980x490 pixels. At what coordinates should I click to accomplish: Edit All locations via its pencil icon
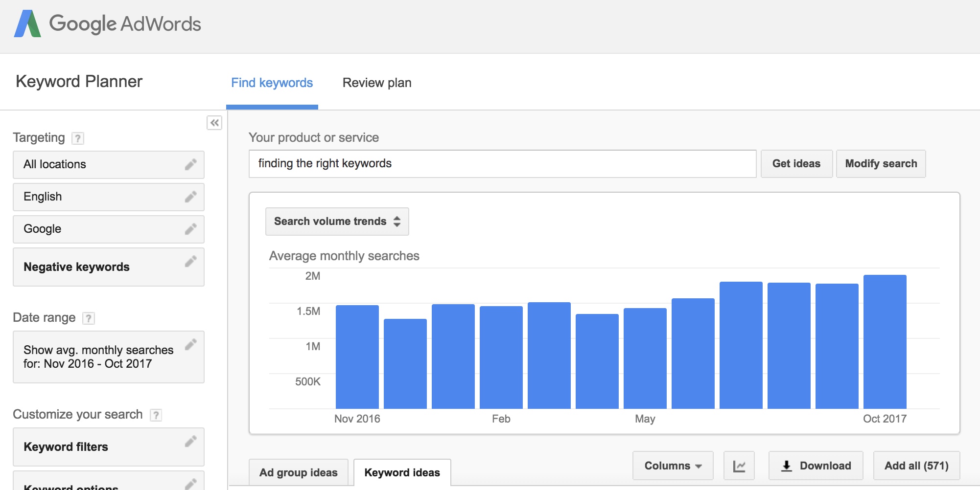coord(190,164)
